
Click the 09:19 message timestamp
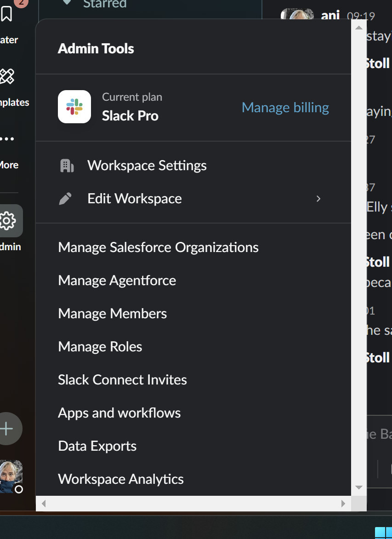pos(361,16)
